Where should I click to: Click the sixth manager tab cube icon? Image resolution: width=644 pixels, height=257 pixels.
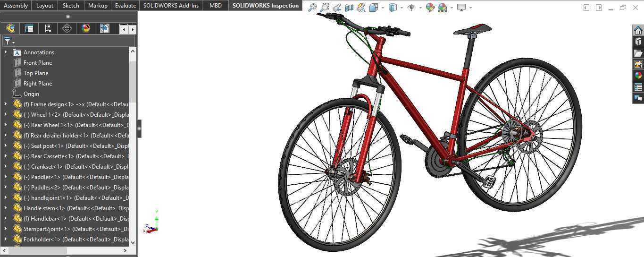[105, 28]
